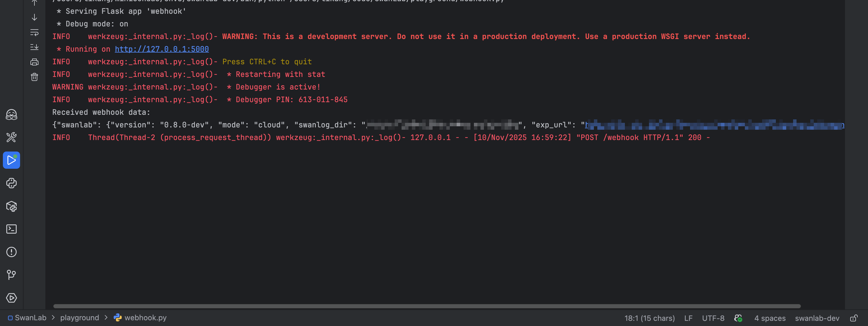Open the Python Console tool window

(x=11, y=183)
